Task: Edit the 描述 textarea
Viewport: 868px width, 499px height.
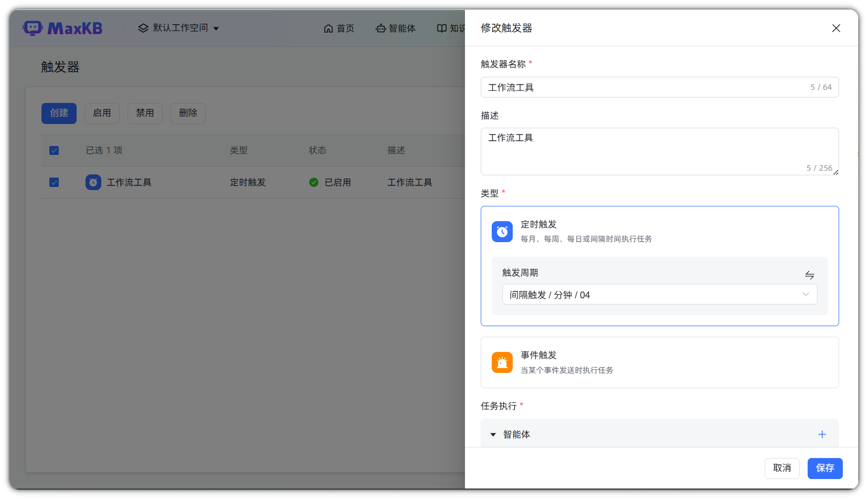Action: pos(660,151)
